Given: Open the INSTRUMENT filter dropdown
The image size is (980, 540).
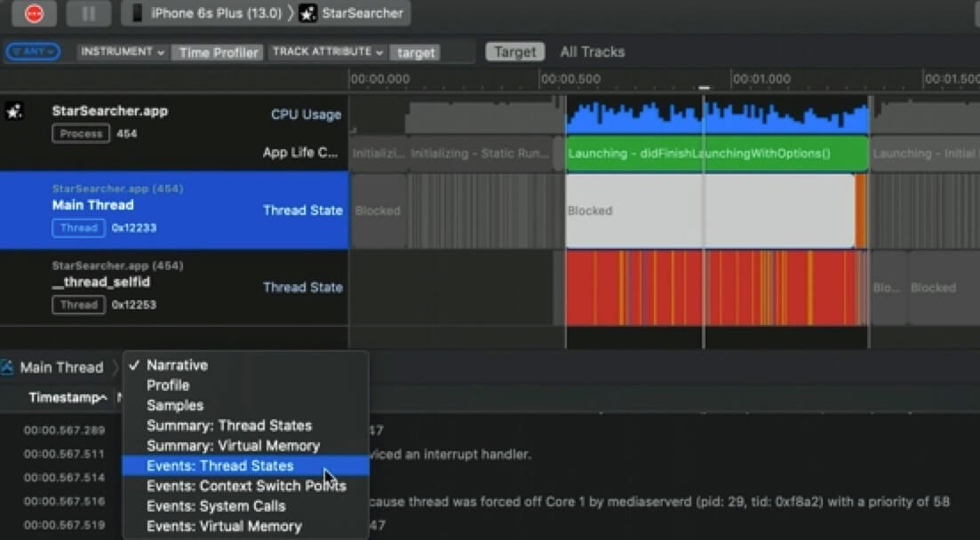Looking at the screenshot, I should [123, 52].
